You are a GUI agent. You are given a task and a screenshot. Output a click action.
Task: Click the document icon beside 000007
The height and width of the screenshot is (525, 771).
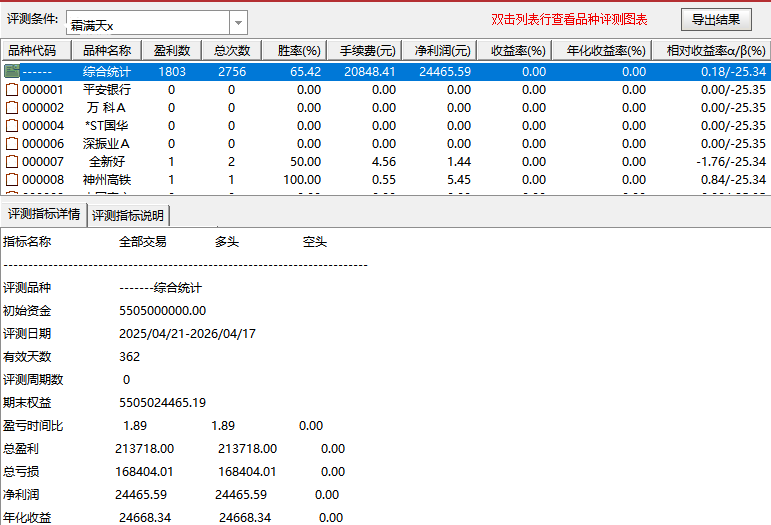(12, 162)
